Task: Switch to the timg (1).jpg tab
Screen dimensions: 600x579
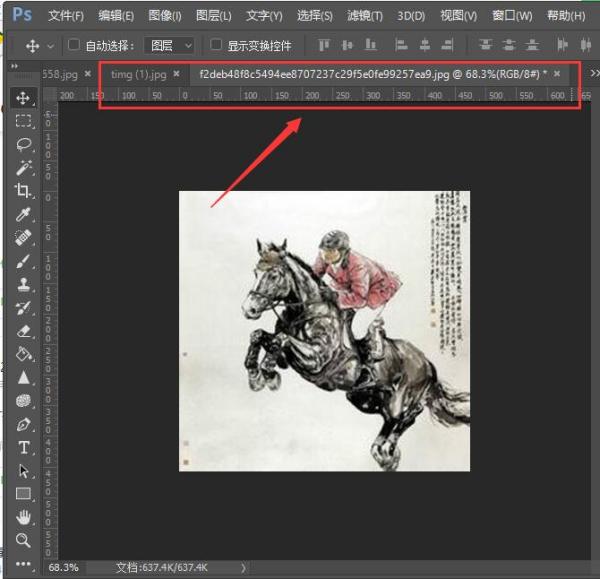Action: 139,74
